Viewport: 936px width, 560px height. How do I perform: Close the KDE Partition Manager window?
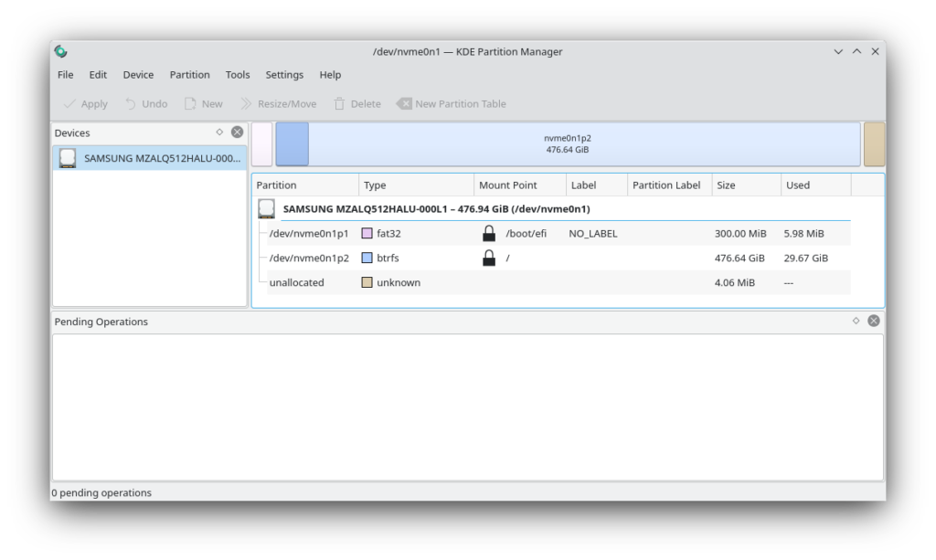tap(875, 52)
